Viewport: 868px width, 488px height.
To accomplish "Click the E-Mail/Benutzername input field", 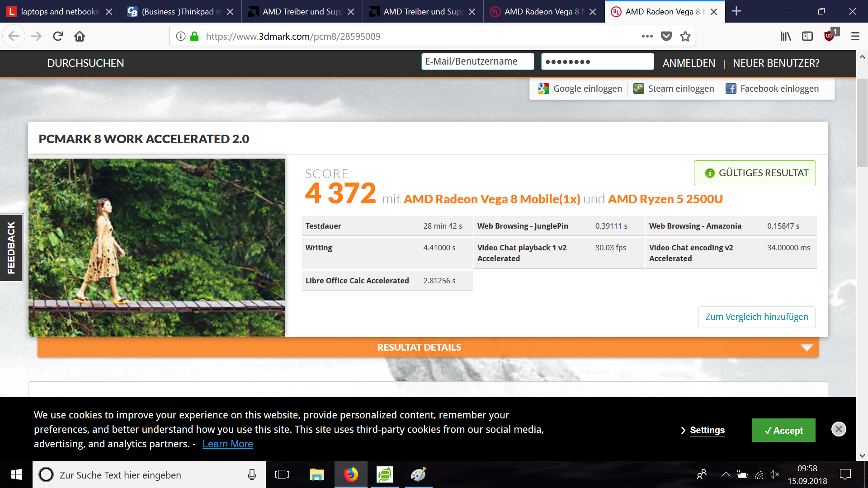I will click(477, 61).
